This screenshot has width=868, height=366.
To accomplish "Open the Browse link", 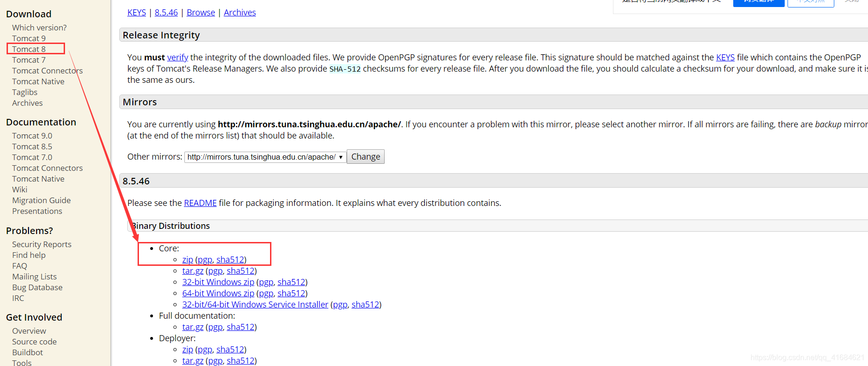I will [201, 13].
